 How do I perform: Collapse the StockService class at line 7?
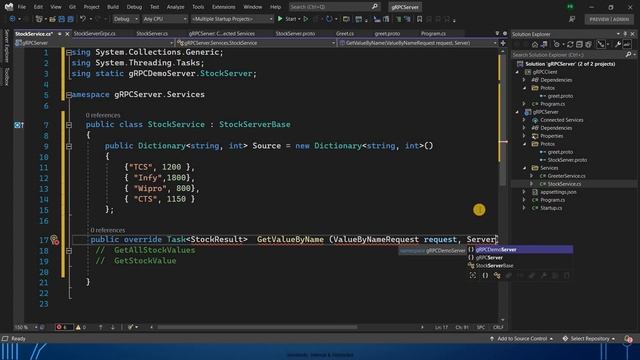pos(69,125)
